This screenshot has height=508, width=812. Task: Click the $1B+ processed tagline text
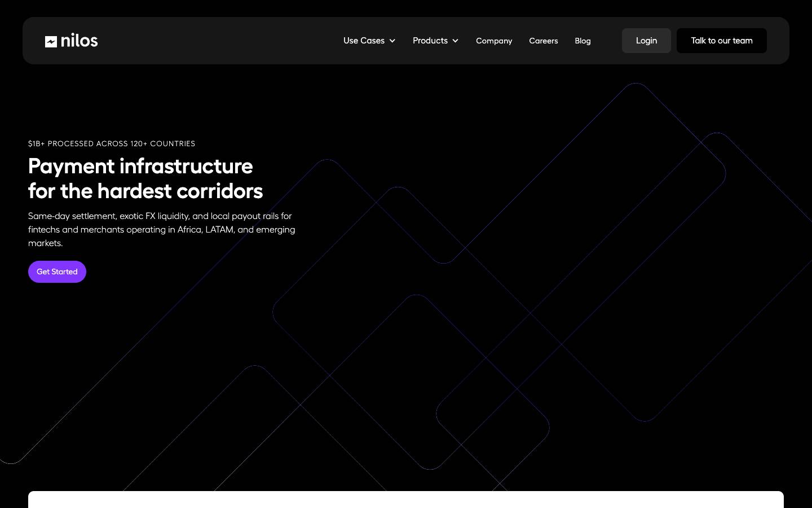point(112,143)
